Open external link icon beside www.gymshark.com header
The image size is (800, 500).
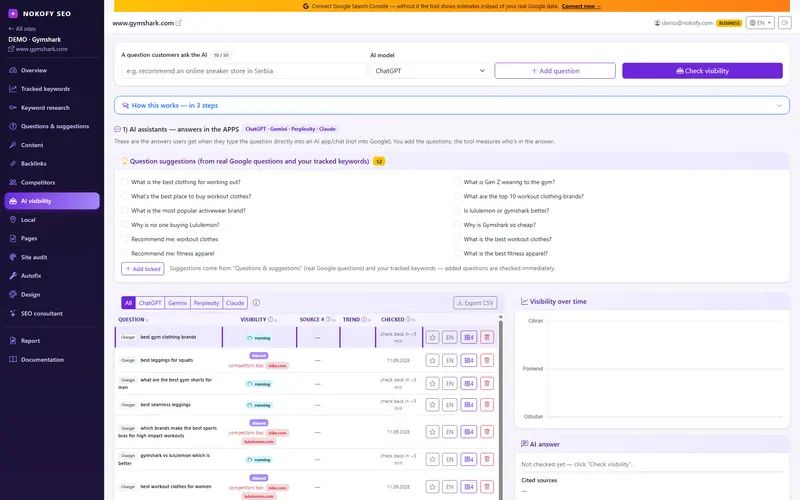tap(179, 23)
